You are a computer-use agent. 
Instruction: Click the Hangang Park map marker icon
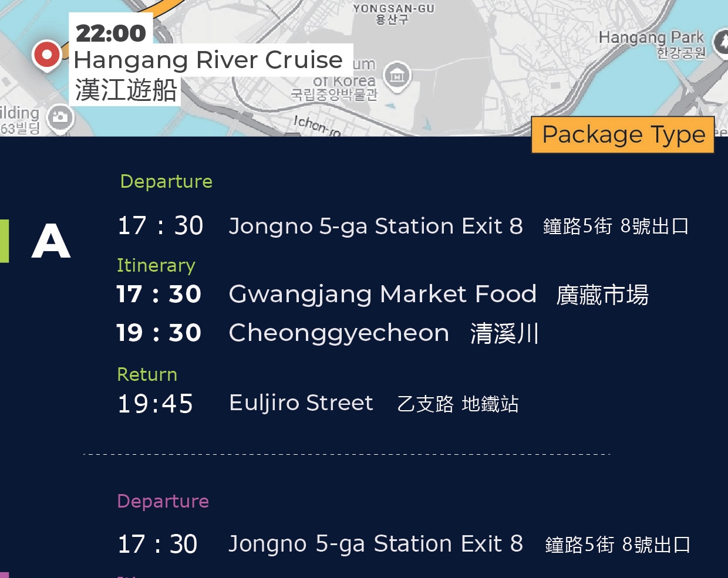point(721,42)
